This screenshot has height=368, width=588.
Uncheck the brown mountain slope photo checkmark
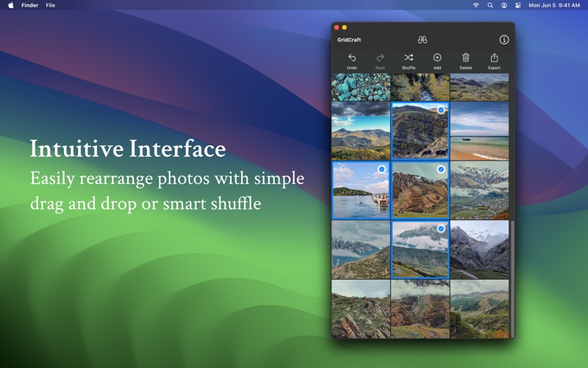click(x=441, y=169)
